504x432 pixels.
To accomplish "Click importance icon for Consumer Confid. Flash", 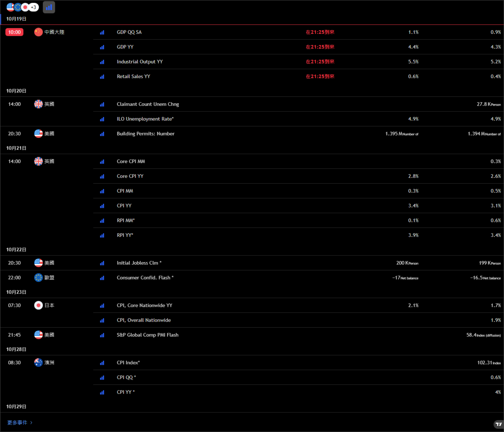I will [x=102, y=278].
